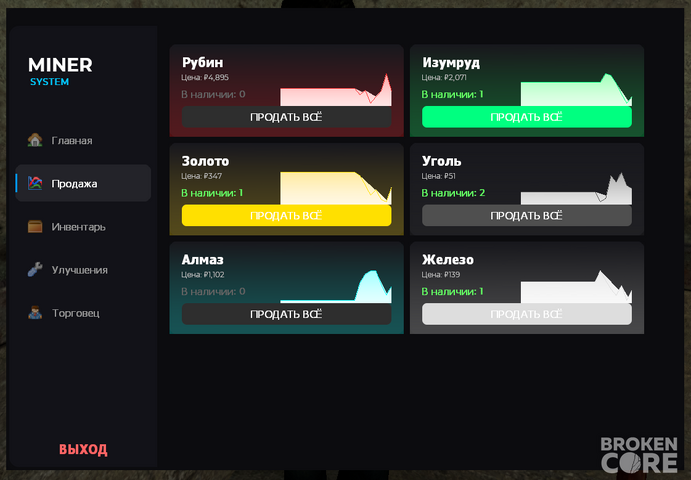Sell all Железо using white button
The image size is (691, 480).
(x=527, y=314)
